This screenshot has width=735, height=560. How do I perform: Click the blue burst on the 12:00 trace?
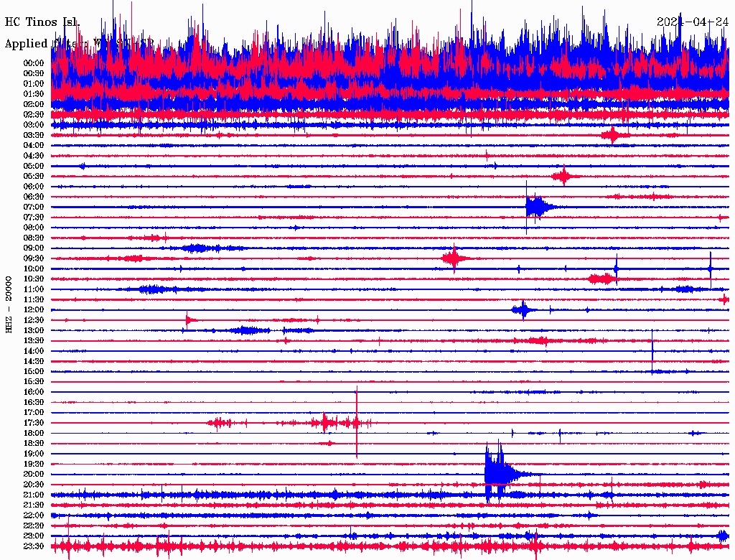click(x=523, y=309)
